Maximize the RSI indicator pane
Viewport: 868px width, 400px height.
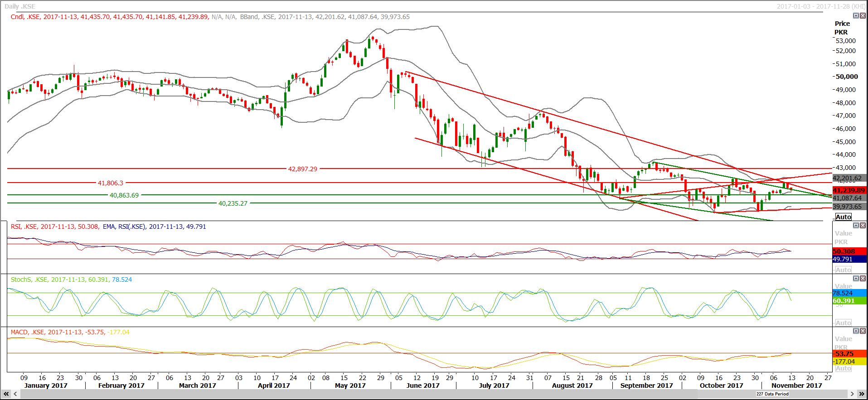pyautogui.click(x=856, y=226)
